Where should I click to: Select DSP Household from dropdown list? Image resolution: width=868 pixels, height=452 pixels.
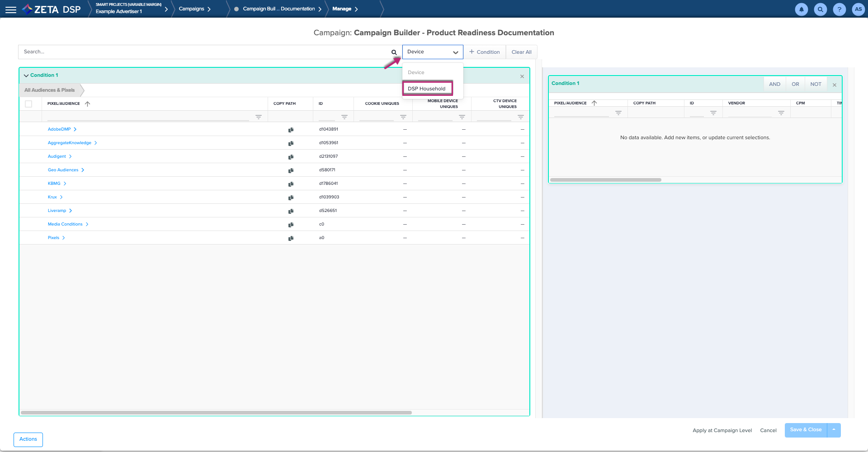coord(427,89)
